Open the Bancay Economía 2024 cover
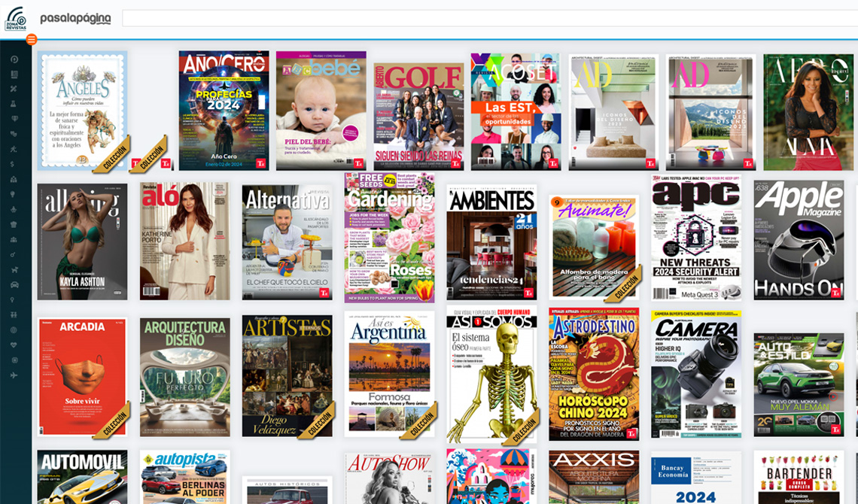 tap(697, 477)
